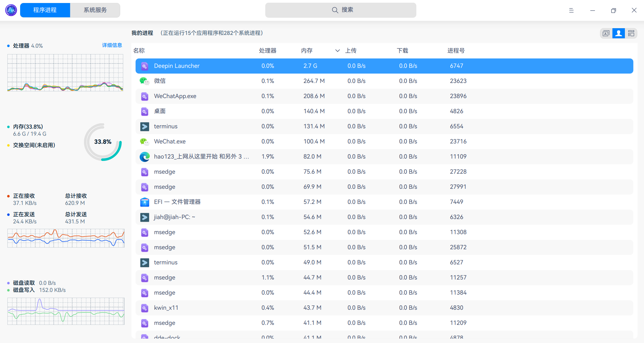
Task: Click the 微信 WeChat icon
Action: pos(144,81)
